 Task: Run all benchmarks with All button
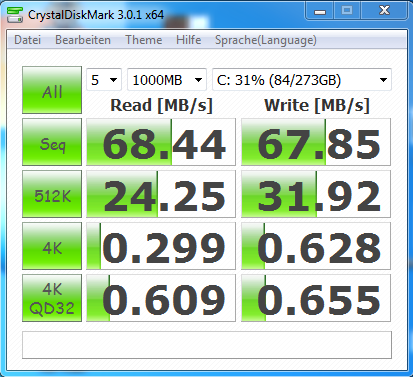coord(52,90)
